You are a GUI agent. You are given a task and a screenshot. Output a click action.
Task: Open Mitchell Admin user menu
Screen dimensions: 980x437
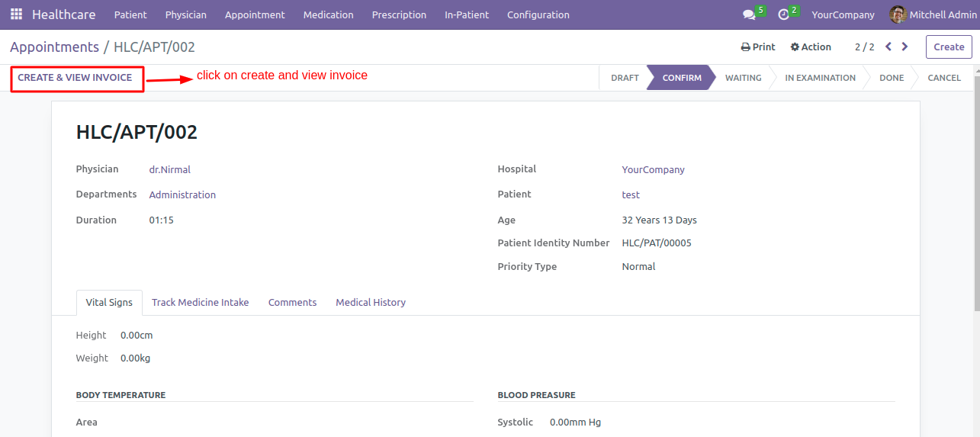pyautogui.click(x=933, y=14)
